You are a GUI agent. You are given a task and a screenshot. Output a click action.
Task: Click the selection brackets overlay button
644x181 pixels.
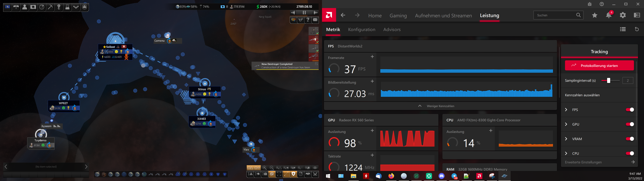[x=279, y=174]
